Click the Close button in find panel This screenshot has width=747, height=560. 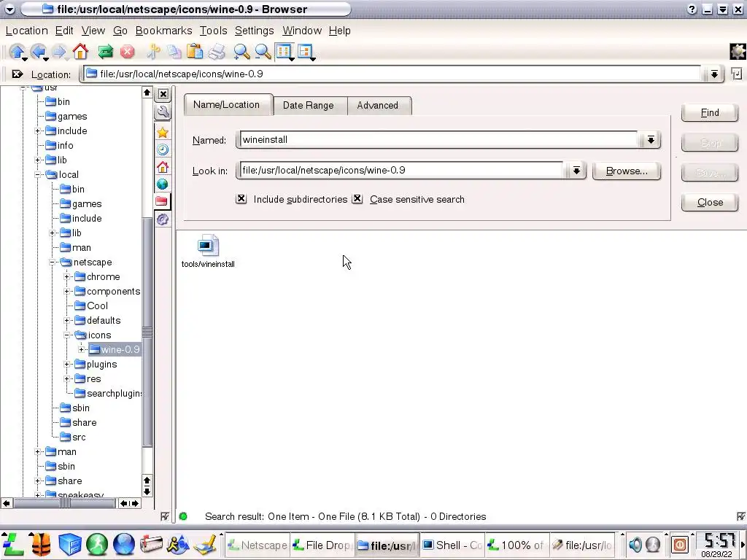click(x=709, y=203)
